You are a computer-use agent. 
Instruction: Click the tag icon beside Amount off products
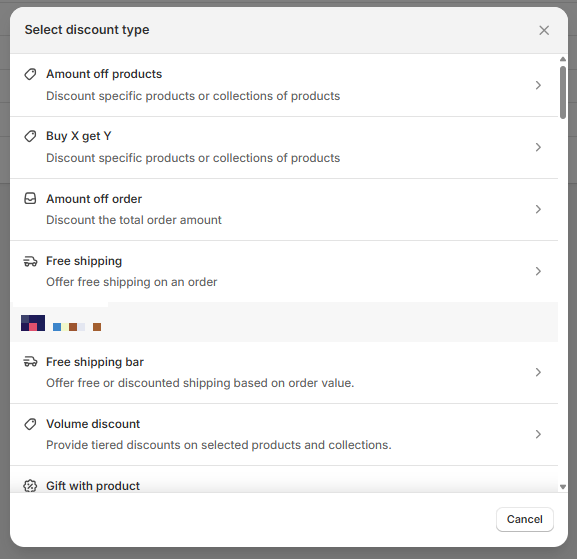[x=30, y=74]
